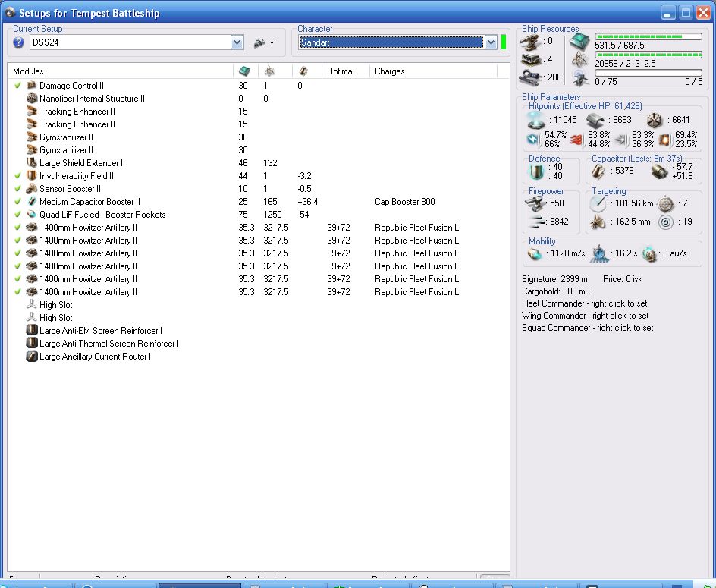
Task: Select the Large Shield Extender II row
Action: pyautogui.click(x=259, y=162)
